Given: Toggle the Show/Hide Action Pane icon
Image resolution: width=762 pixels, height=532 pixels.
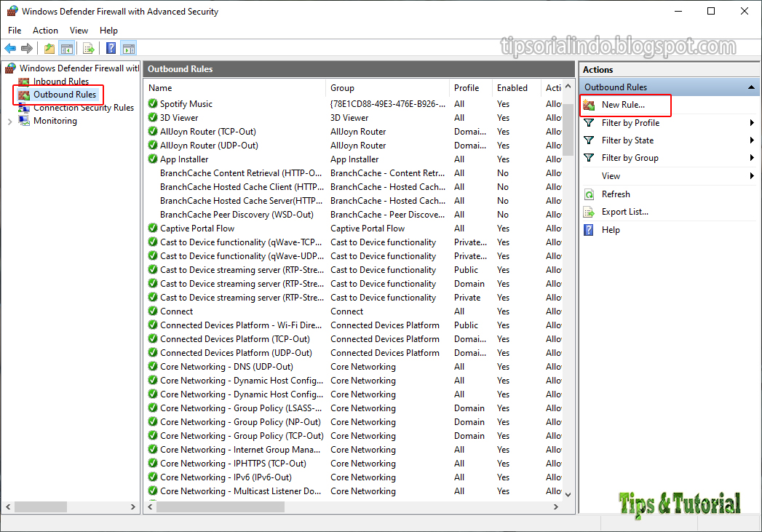Looking at the screenshot, I should pos(128,48).
